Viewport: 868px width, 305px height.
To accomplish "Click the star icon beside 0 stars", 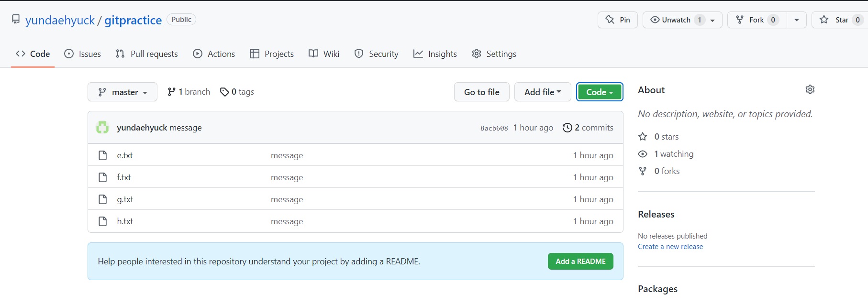I will pyautogui.click(x=643, y=137).
